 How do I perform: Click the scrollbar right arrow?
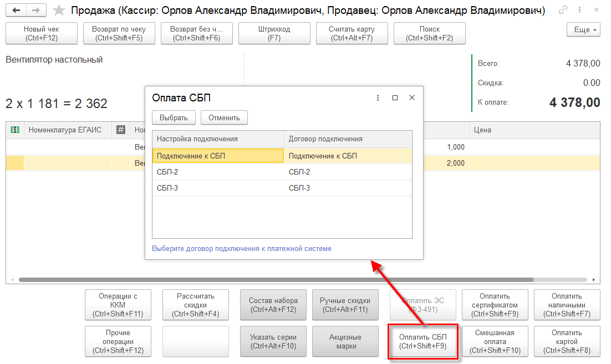(x=593, y=280)
